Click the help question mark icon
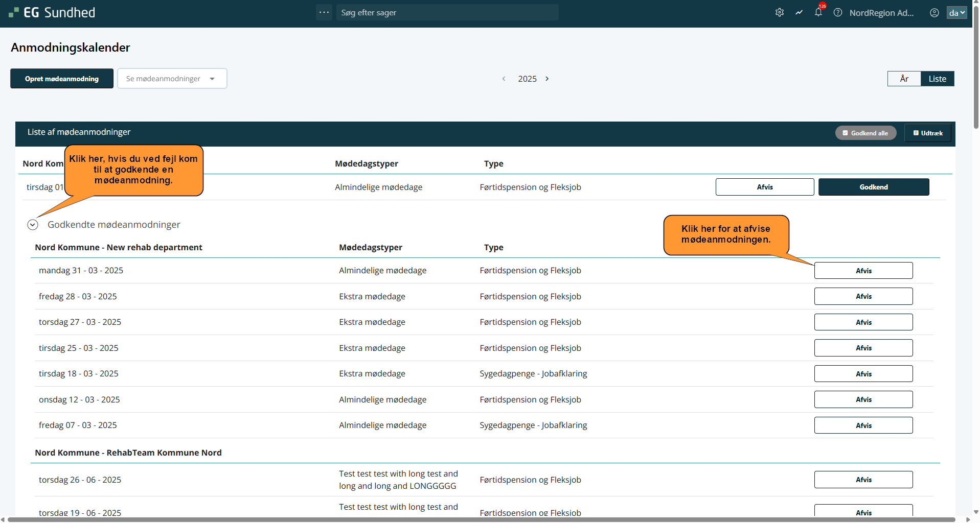Screen dimensions: 980x523 click(x=838, y=13)
